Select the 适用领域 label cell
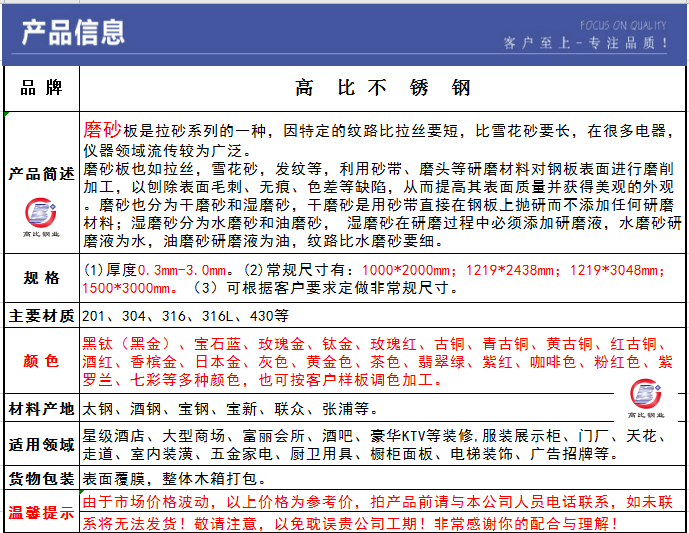 coord(42,444)
